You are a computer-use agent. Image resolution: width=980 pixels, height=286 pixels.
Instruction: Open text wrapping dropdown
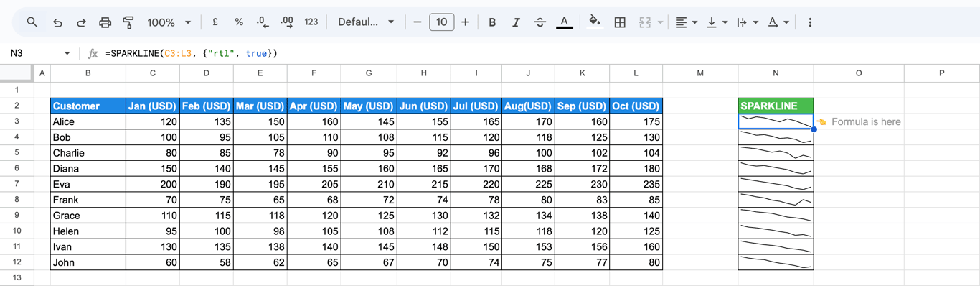pos(748,22)
